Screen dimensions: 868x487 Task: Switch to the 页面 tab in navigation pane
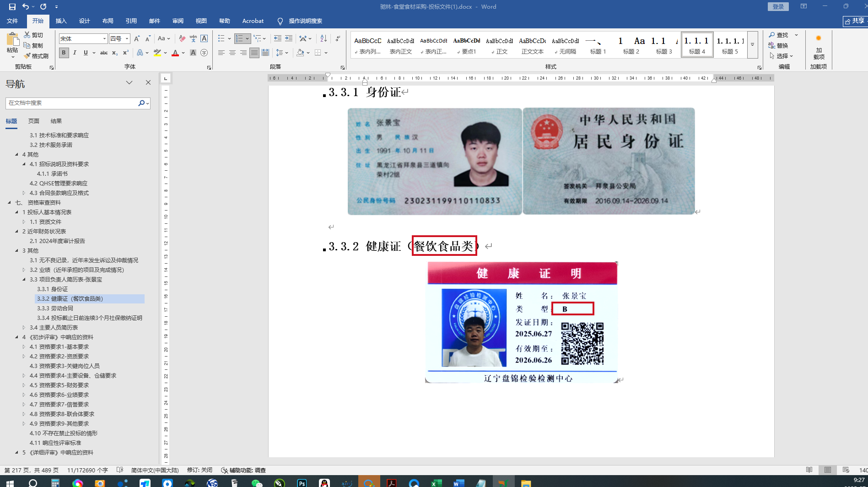[34, 121]
